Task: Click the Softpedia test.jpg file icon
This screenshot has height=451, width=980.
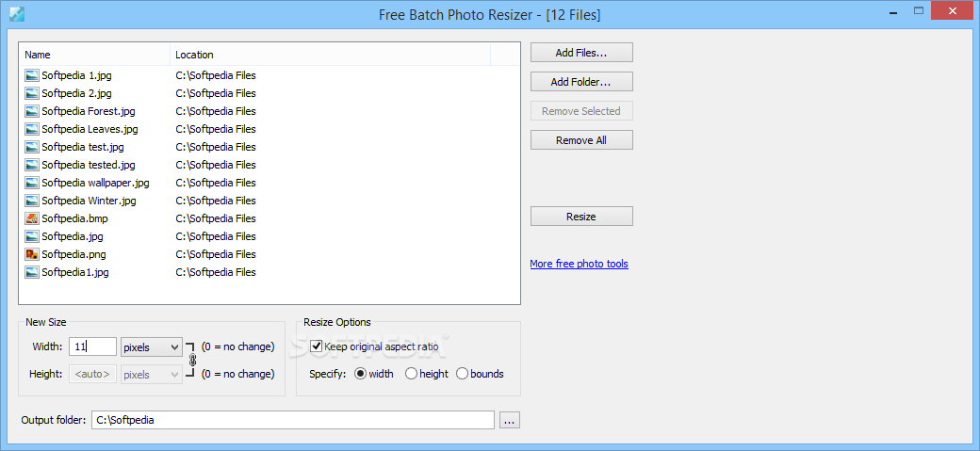Action: click(x=31, y=148)
